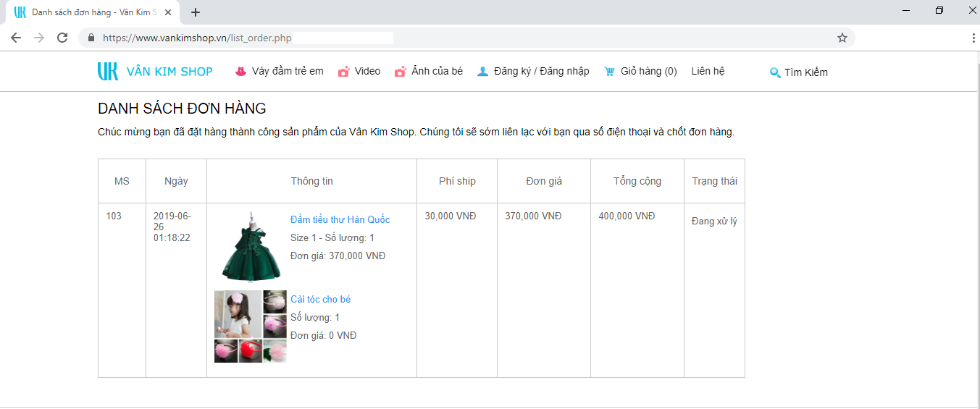This screenshot has height=409, width=980.
Task: Click the VÂN KIM SHOP brand name
Action: coord(169,72)
